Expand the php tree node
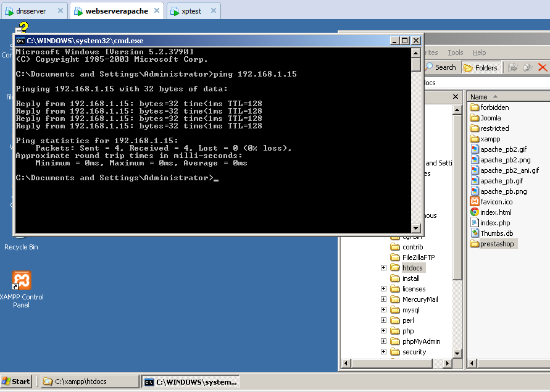Screen dimensions: 550x392 point(383,331)
